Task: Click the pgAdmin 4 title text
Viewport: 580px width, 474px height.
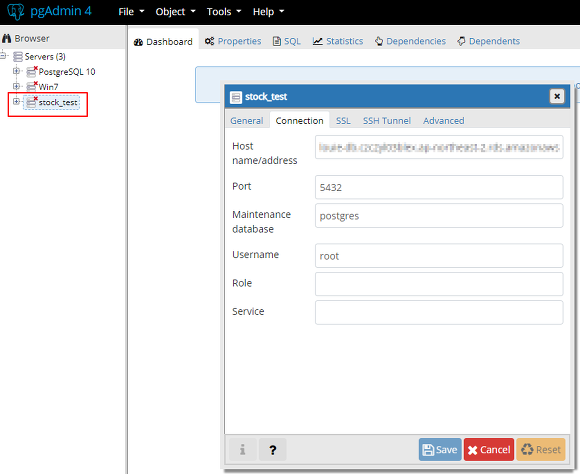Action: tap(61, 11)
